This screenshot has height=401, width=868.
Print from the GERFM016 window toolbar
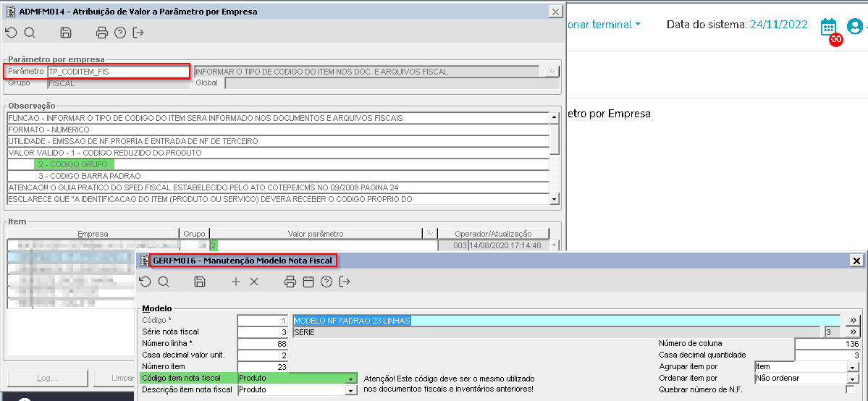[290, 282]
